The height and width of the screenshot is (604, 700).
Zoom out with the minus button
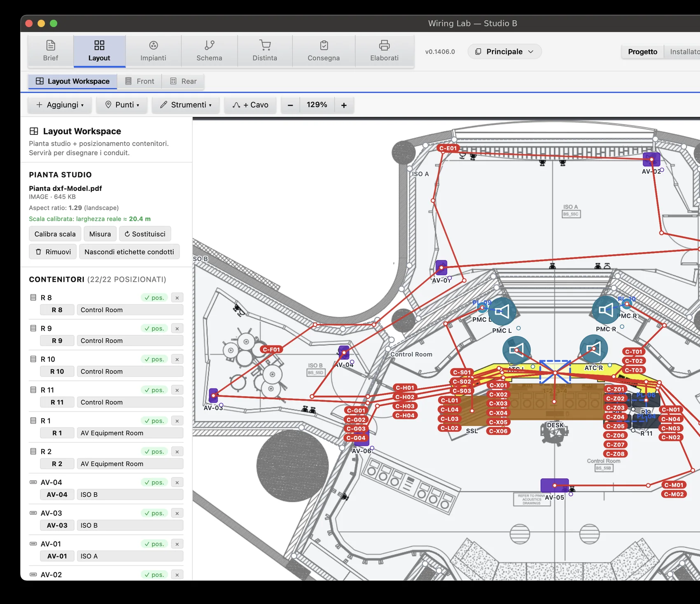[290, 105]
